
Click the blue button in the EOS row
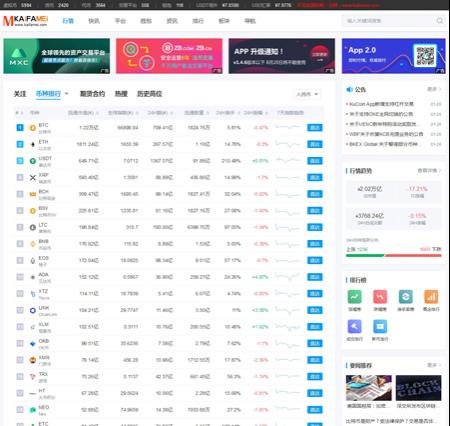pyautogui.click(x=315, y=260)
